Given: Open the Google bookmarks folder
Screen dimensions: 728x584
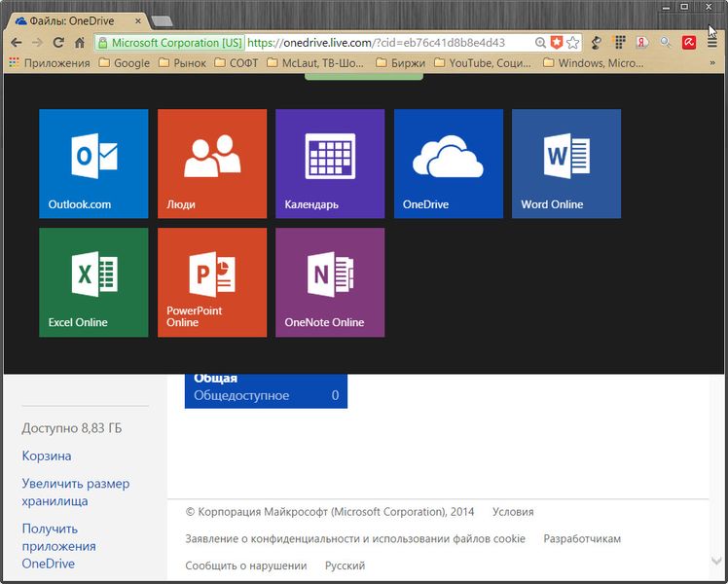Looking at the screenshot, I should [125, 63].
